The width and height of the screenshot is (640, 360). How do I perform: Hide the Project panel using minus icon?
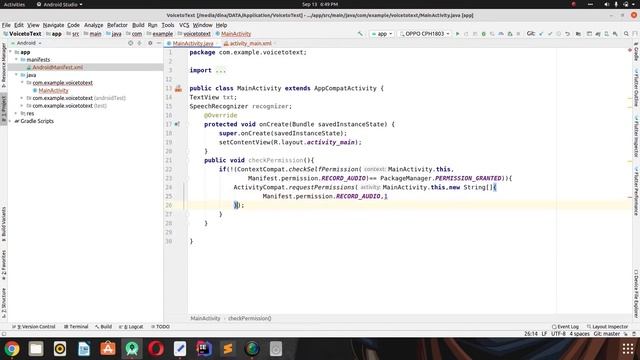(159, 43)
